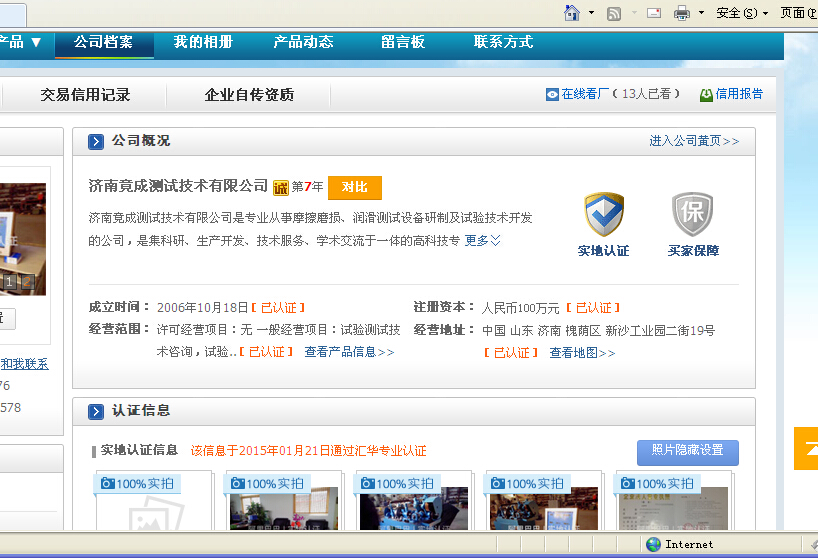
Task: Open the 留言板 nav tab
Action: 403,42
